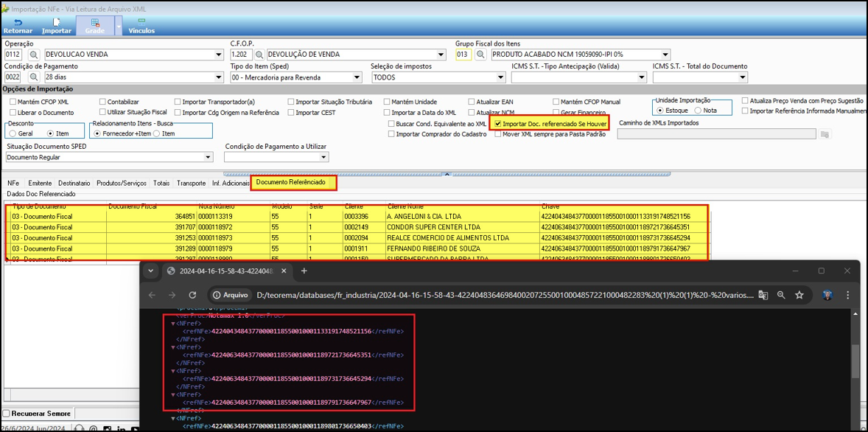
Task: Open the Documento Referenciado tab
Action: coord(293,182)
